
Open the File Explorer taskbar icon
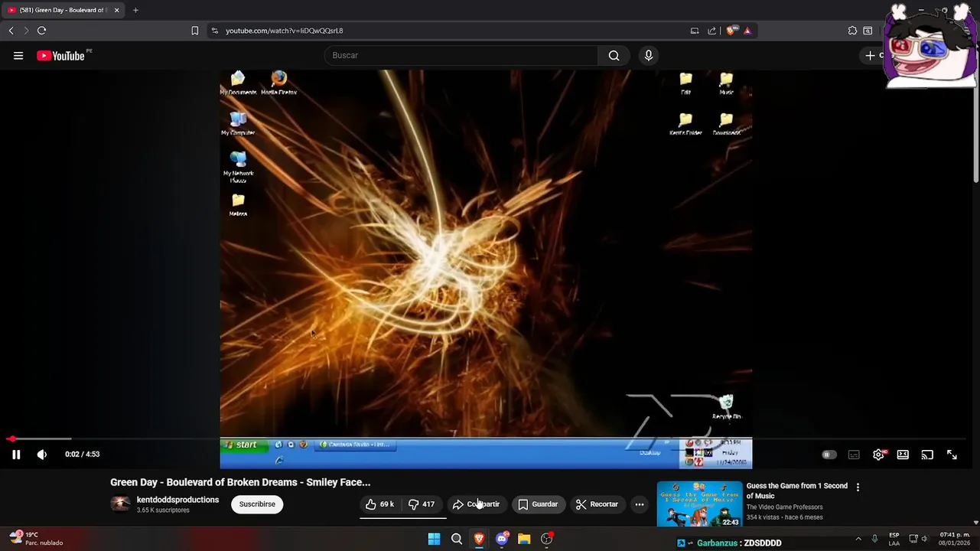524,539
